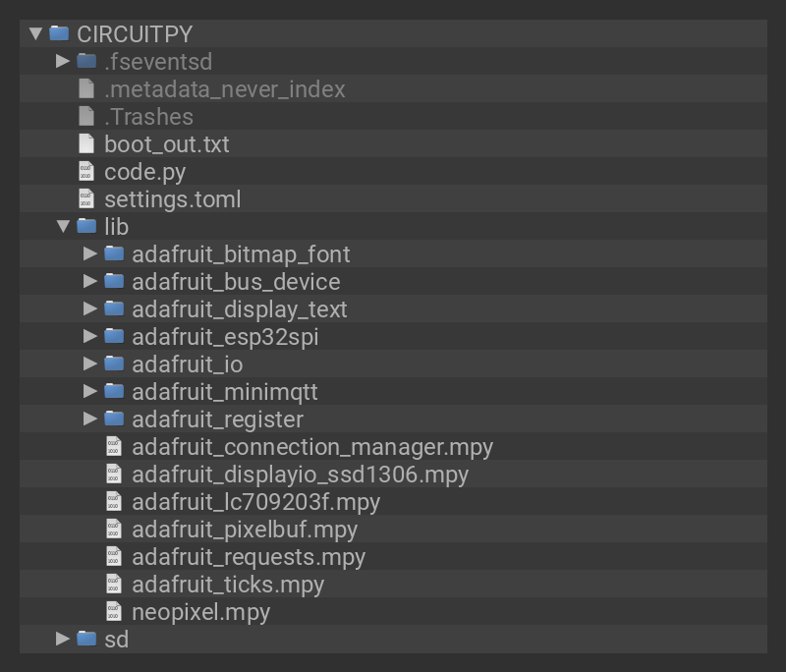Click the settings.toml file icon
The height and width of the screenshot is (672, 786).
(x=86, y=198)
